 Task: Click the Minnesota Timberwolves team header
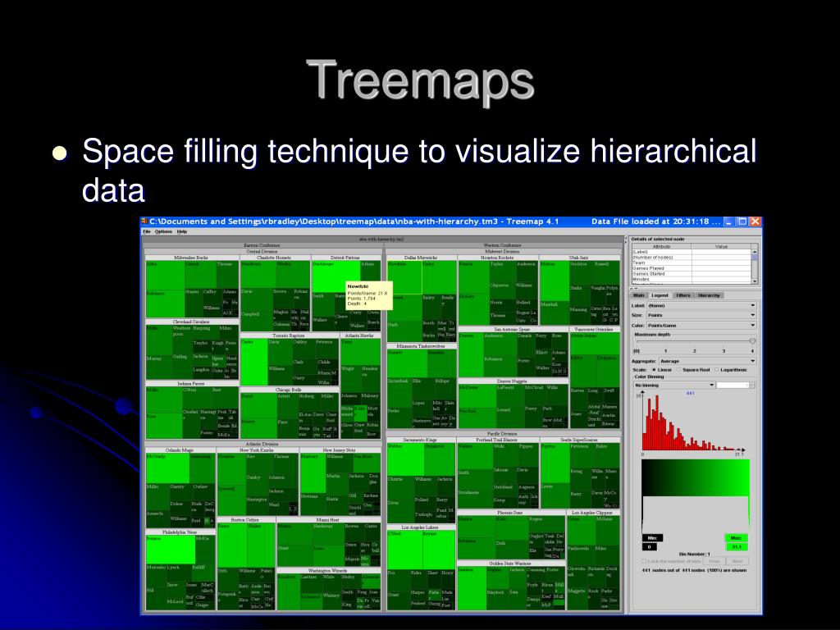(421, 346)
